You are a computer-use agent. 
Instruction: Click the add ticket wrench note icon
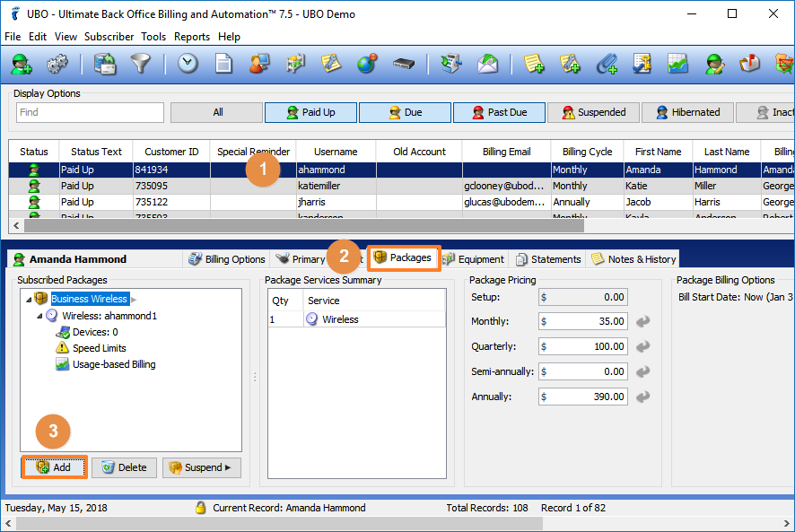point(570,65)
